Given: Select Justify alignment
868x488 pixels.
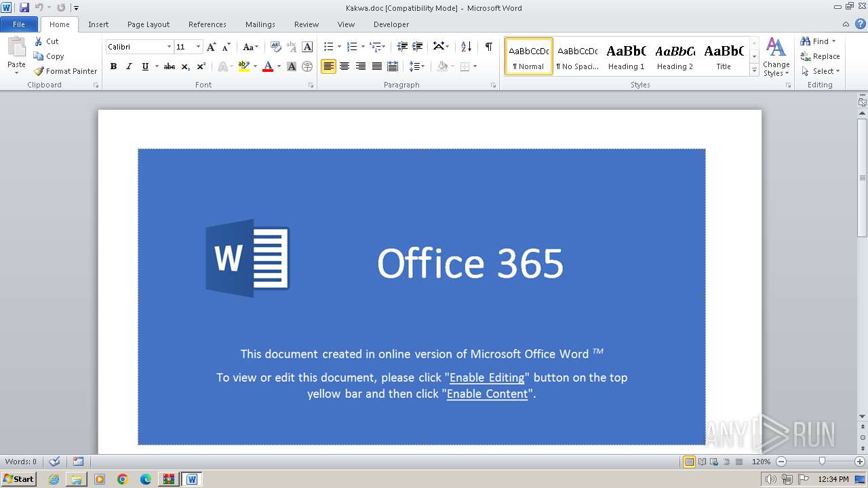Looking at the screenshot, I should click(x=376, y=66).
